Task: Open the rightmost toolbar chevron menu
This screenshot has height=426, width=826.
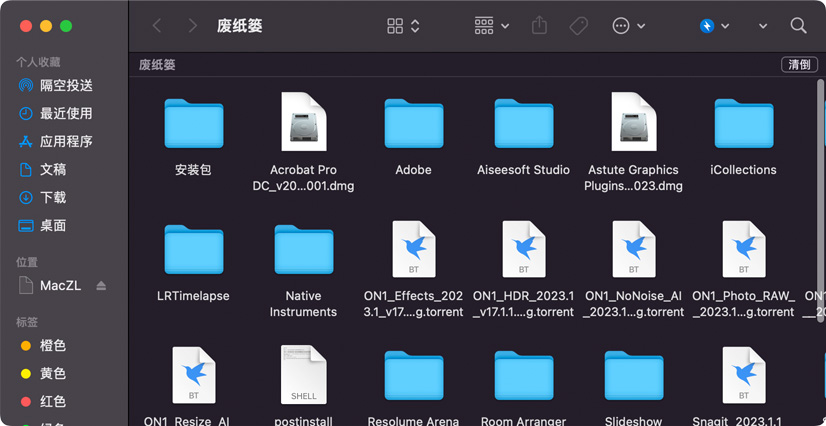Action: coord(762,26)
